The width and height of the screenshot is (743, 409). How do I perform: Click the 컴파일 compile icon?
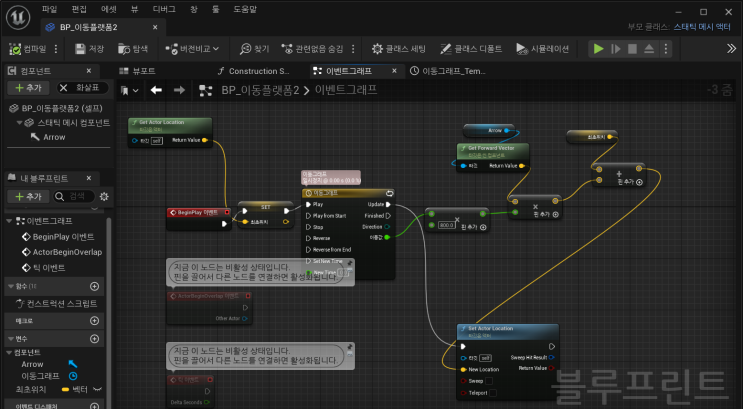coord(15,49)
